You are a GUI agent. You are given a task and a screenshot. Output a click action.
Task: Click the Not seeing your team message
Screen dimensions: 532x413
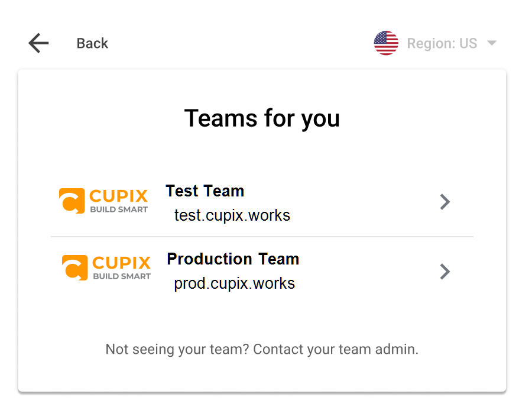coord(262,349)
